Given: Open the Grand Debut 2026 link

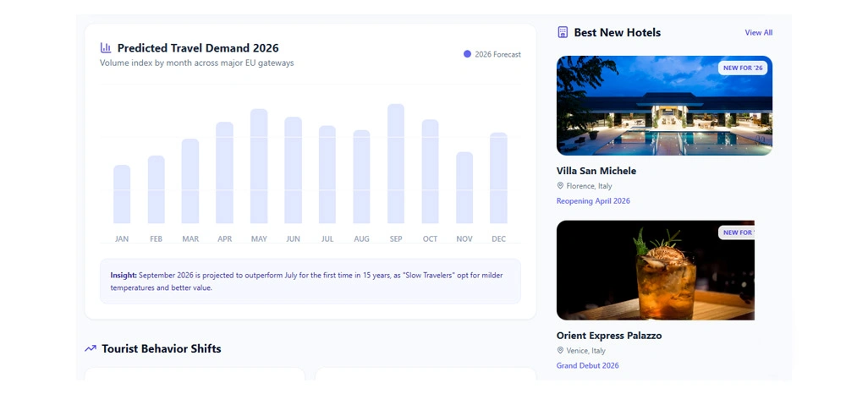Looking at the screenshot, I should (587, 365).
